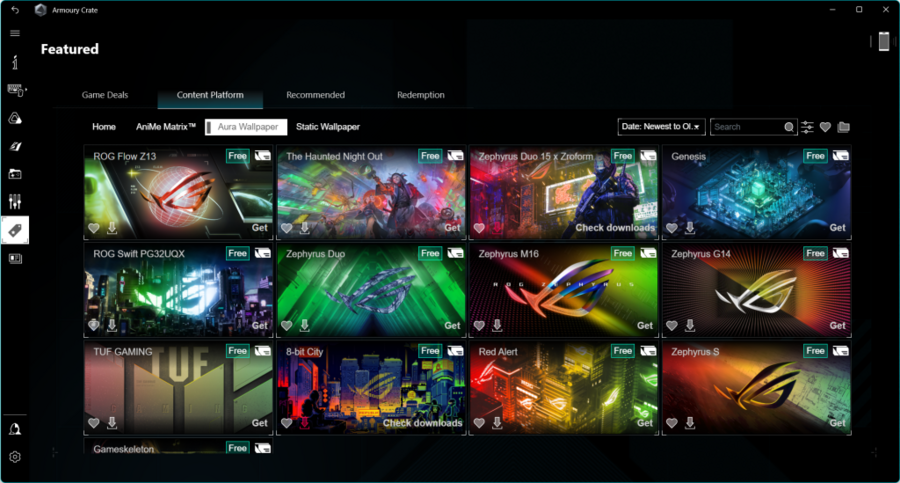Viewport: 900px width, 483px height.
Task: Select the AniMe Matrix category
Action: pos(166,127)
